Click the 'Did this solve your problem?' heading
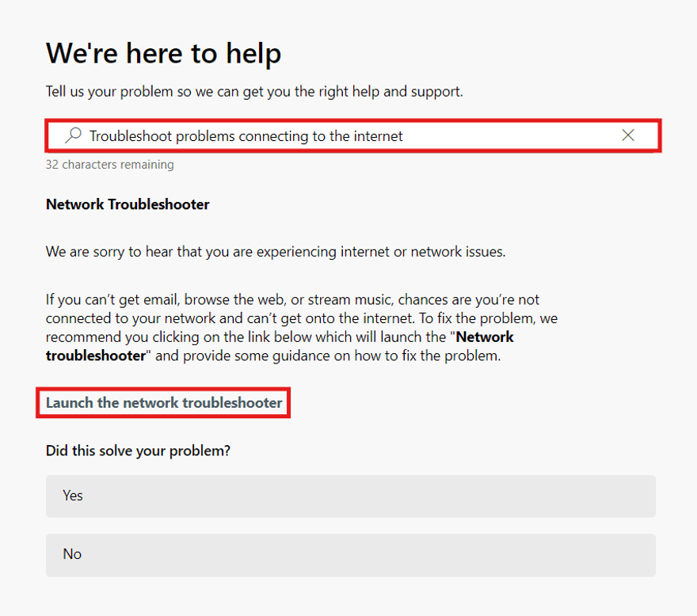This screenshot has width=697, height=616. click(x=137, y=450)
